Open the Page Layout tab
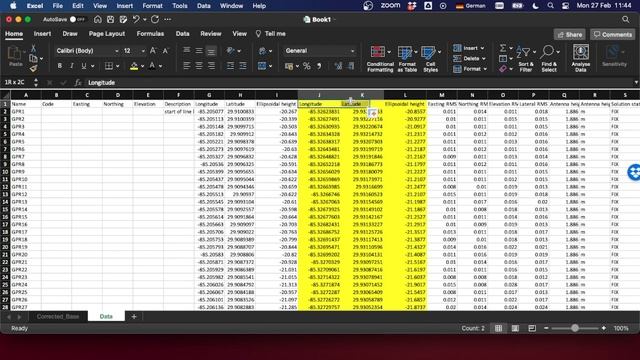640x360 pixels. [107, 33]
